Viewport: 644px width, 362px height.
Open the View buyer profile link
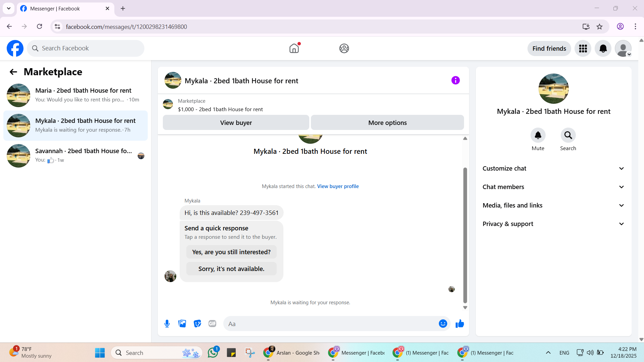[x=338, y=186]
